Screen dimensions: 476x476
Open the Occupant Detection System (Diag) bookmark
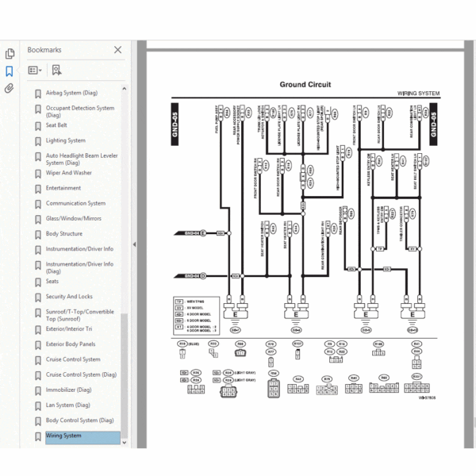click(x=80, y=111)
